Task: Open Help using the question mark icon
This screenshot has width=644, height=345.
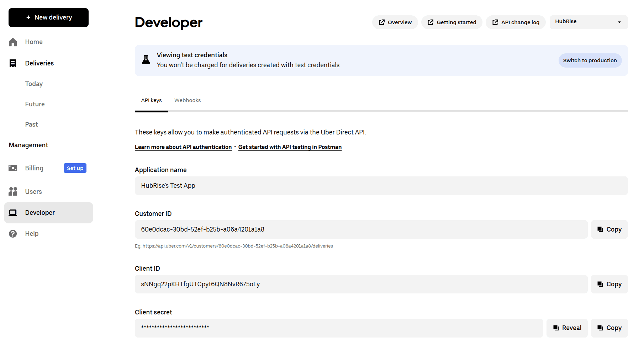Action: point(13,233)
